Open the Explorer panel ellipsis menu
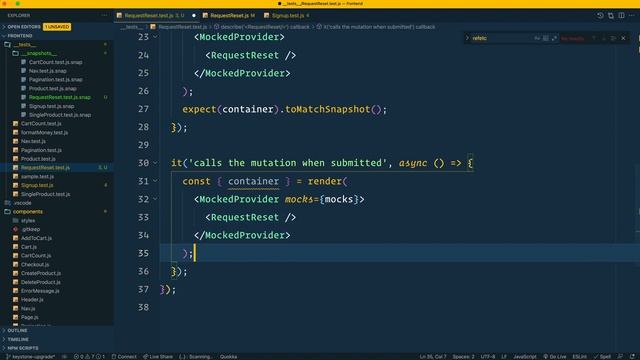This screenshot has height=360, width=640. point(104,16)
